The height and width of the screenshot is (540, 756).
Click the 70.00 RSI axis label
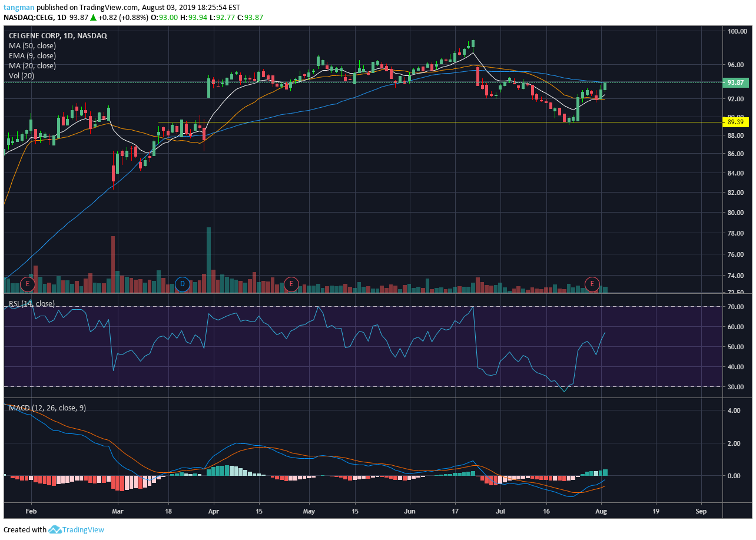pos(737,307)
